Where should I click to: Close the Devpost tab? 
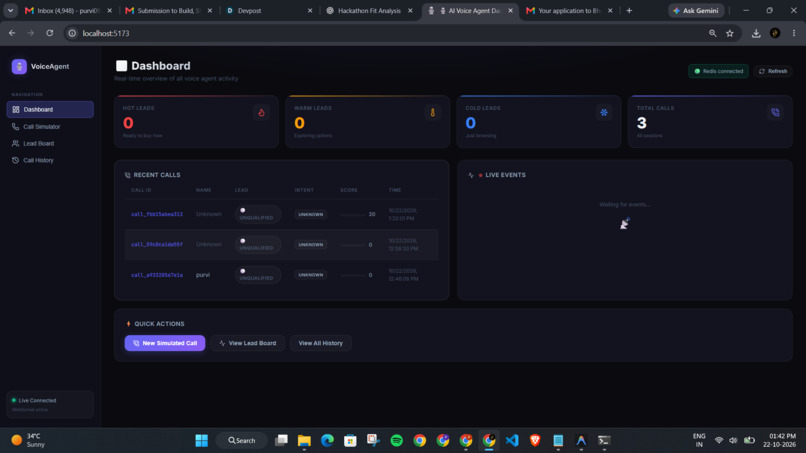coord(309,10)
